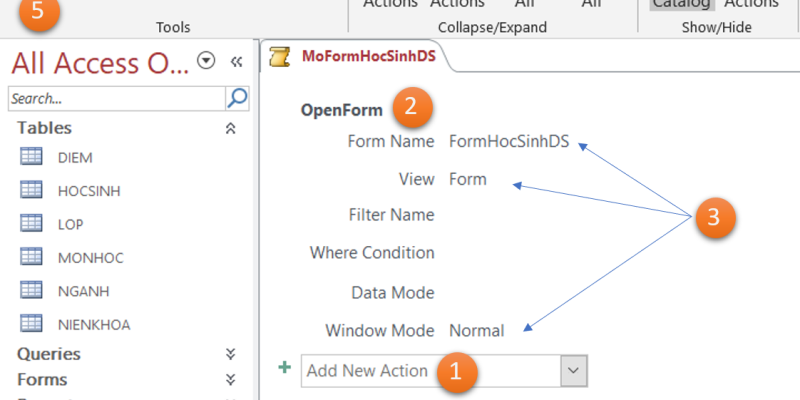Select the MONHOC table icon

click(x=31, y=257)
